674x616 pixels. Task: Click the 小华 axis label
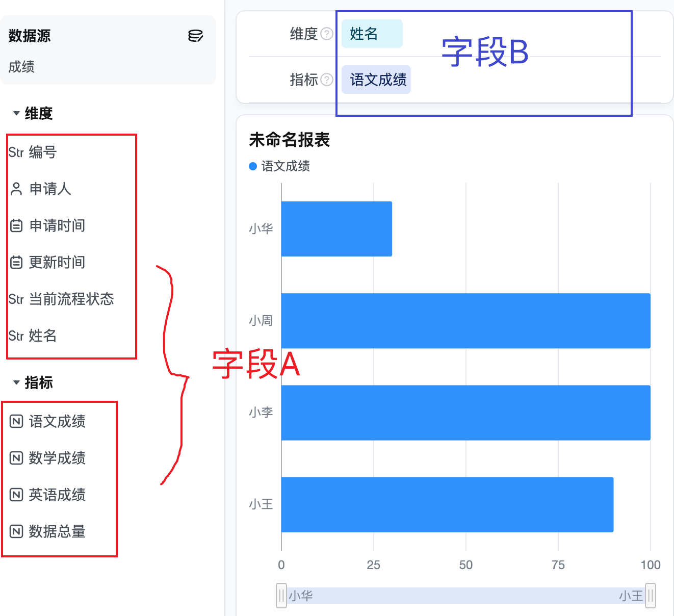point(261,229)
